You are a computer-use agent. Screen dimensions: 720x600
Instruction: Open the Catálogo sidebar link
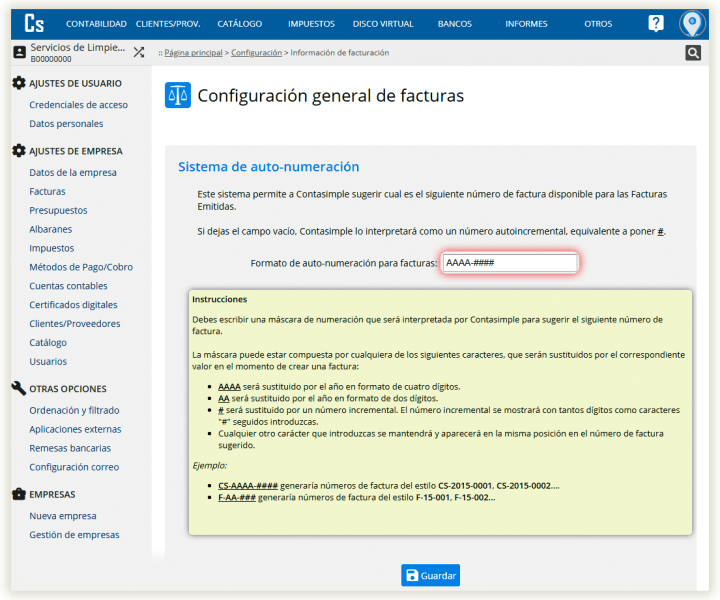pyautogui.click(x=48, y=342)
